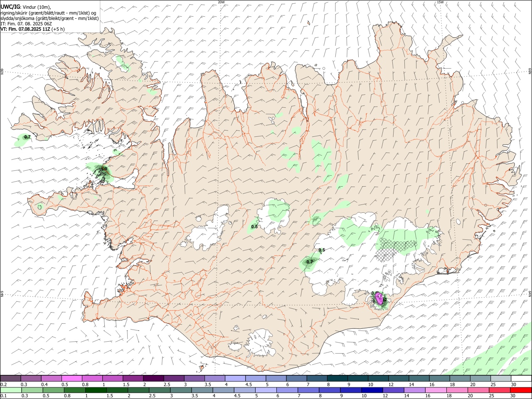Click the '0.7' value west of Vatnajökull
This screenshot has width=532, height=399.
[310, 262]
